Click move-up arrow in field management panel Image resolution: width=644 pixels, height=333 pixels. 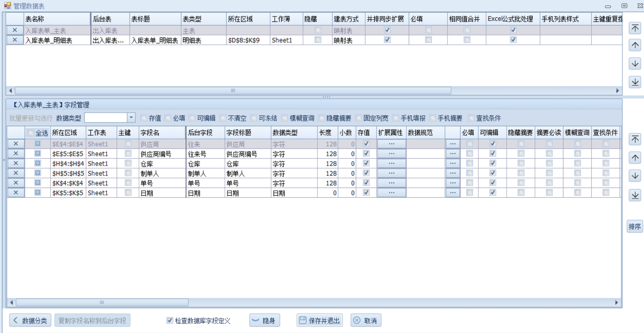[x=635, y=158]
